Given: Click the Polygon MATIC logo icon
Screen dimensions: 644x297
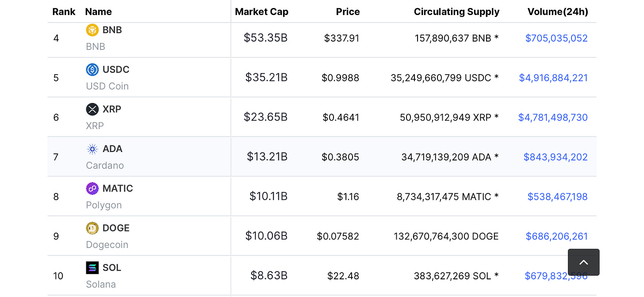Looking at the screenshot, I should pos(92,188).
